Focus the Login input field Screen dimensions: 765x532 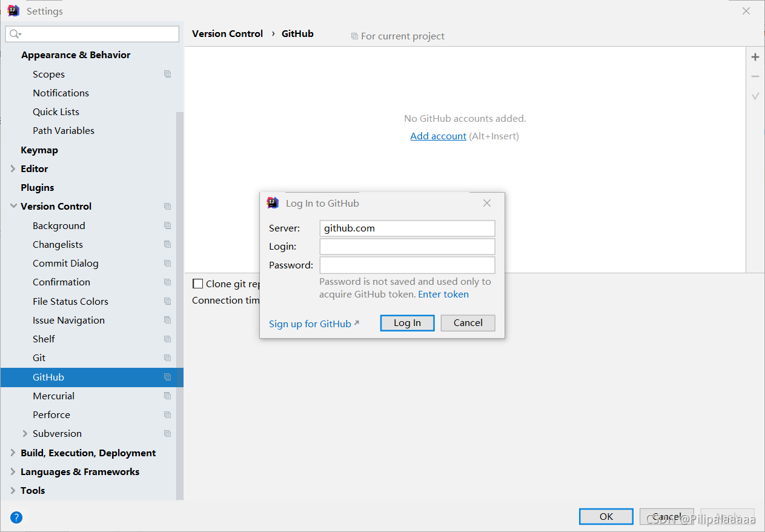(408, 247)
